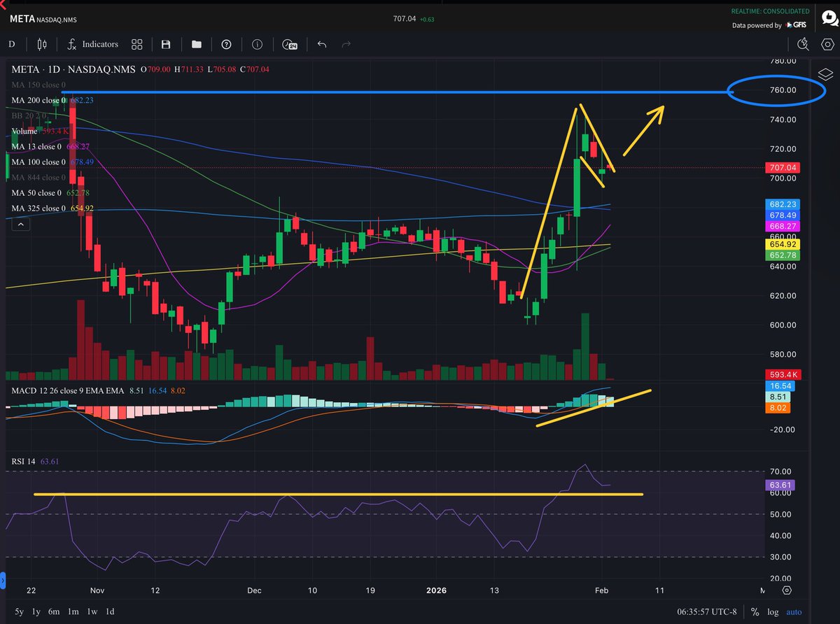This screenshot has width=840, height=624.
Task: Open the 2N clock replay icon
Action: point(289,44)
